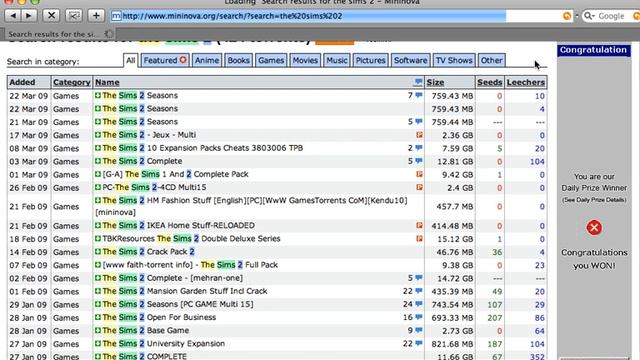Click orange info icon for TBKResources Double Deluxe
This screenshot has width=640, height=360.
[419, 238]
